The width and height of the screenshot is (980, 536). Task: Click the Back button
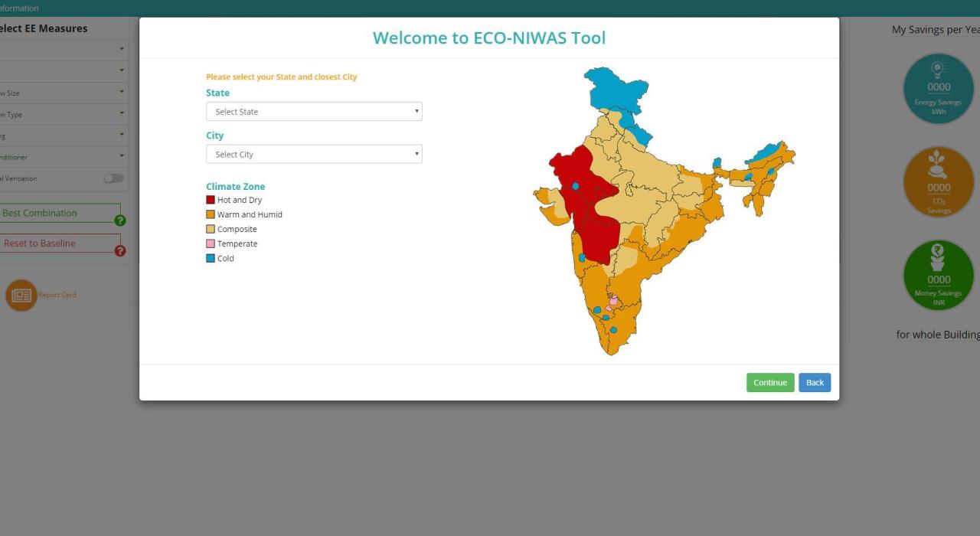click(x=815, y=383)
